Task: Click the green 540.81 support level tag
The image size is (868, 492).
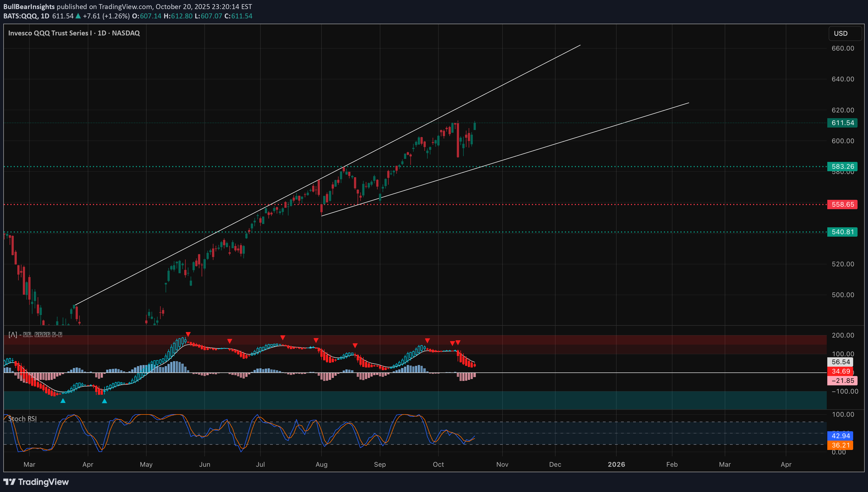Action: coord(842,232)
